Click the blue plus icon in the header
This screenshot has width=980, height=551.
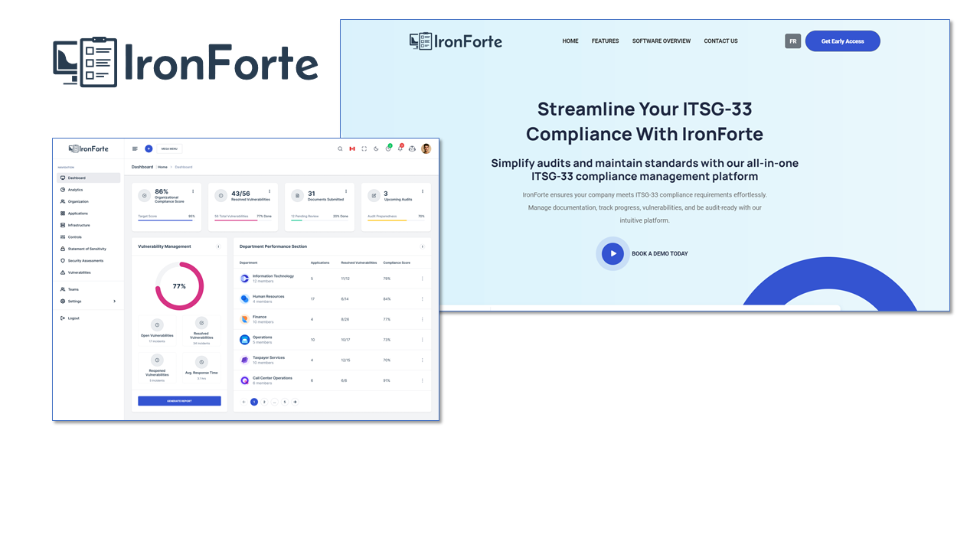tap(149, 148)
